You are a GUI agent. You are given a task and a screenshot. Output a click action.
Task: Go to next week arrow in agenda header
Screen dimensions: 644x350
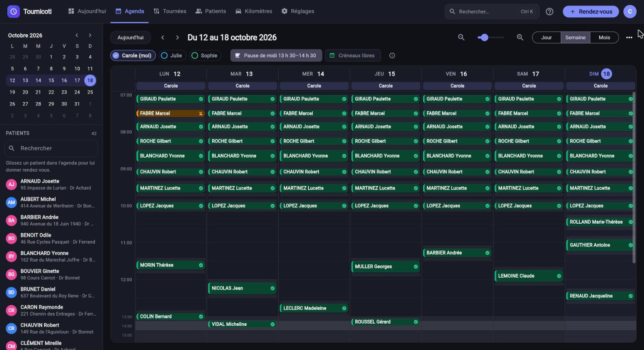tap(177, 37)
